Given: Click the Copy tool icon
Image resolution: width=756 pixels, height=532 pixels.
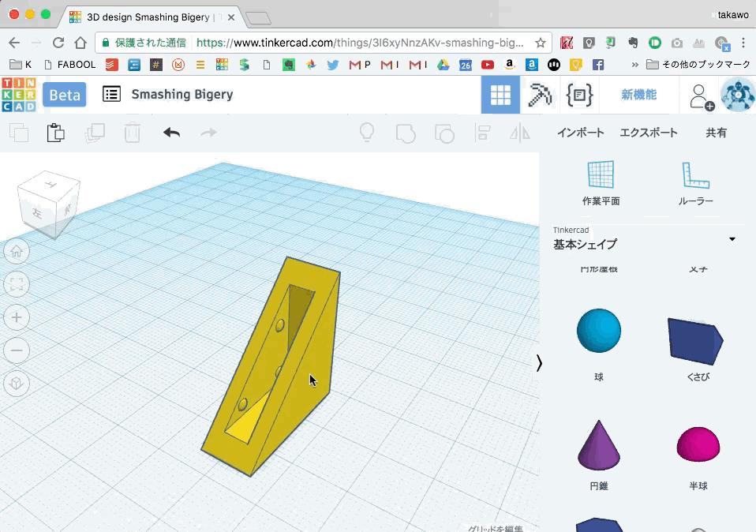Looking at the screenshot, I should [19, 133].
